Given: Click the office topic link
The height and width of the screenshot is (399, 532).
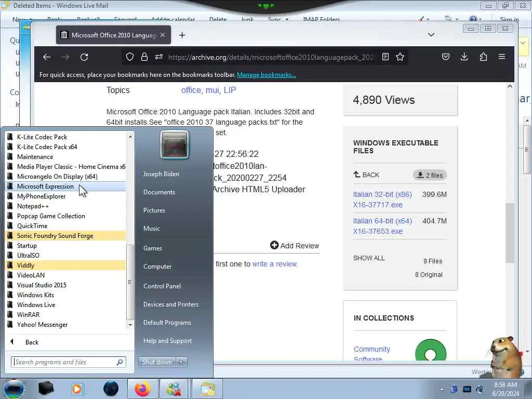Looking at the screenshot, I should click(x=191, y=90).
